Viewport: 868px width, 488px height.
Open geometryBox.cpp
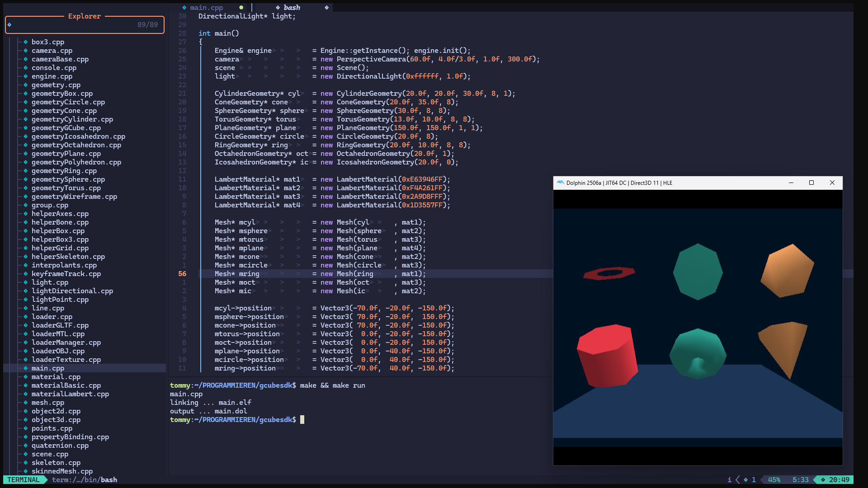pos(62,94)
